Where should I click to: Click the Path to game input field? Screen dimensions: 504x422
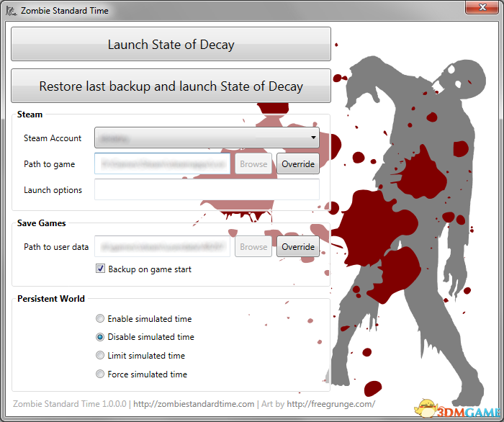(x=162, y=163)
